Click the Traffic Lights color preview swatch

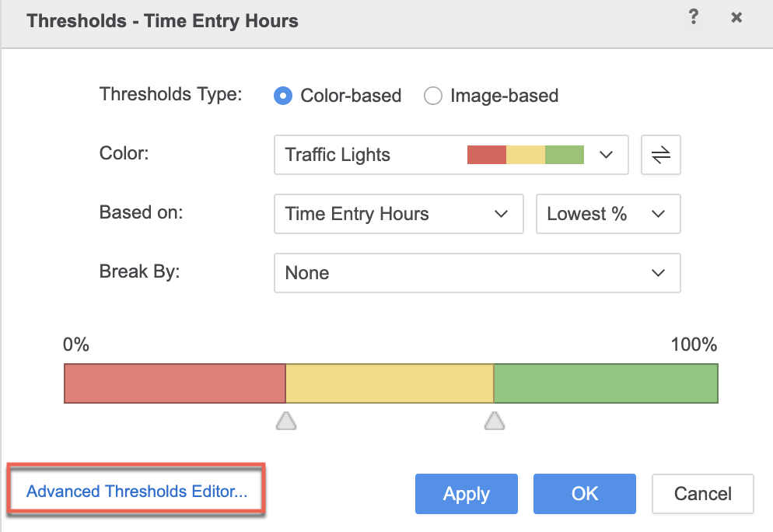coord(525,155)
